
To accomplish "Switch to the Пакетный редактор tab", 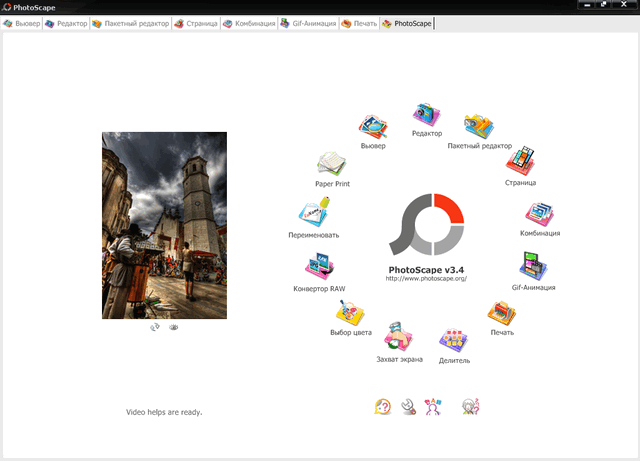I will [131, 24].
